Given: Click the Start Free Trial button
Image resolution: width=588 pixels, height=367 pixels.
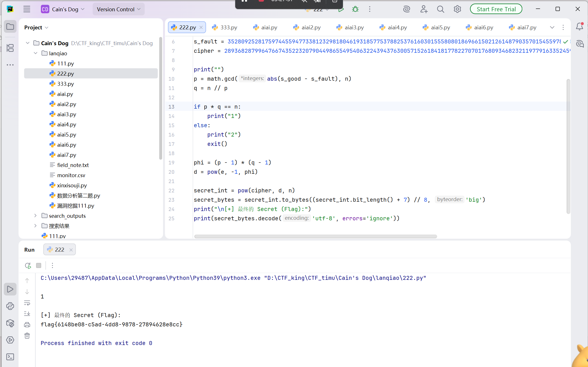Looking at the screenshot, I should (x=496, y=9).
